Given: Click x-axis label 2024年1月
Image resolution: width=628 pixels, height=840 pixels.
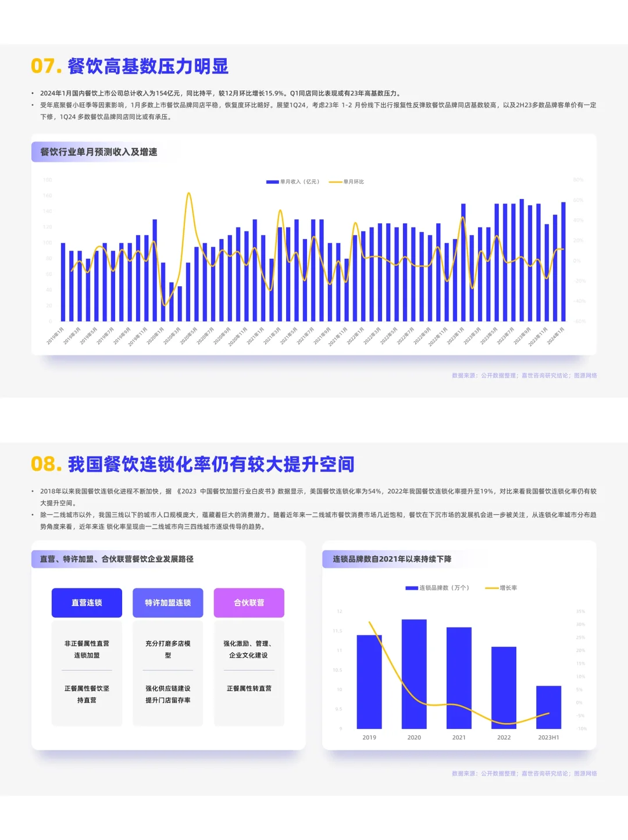Looking at the screenshot, I should pyautogui.click(x=555, y=336).
